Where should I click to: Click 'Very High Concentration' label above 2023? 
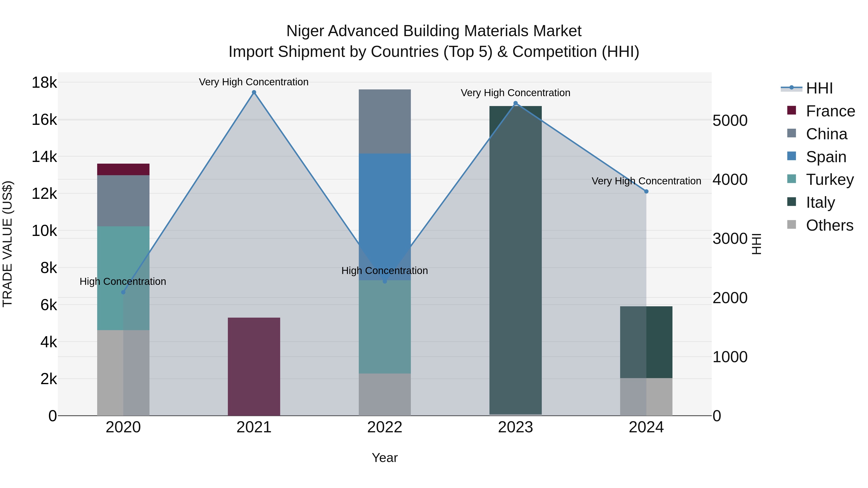pos(515,93)
